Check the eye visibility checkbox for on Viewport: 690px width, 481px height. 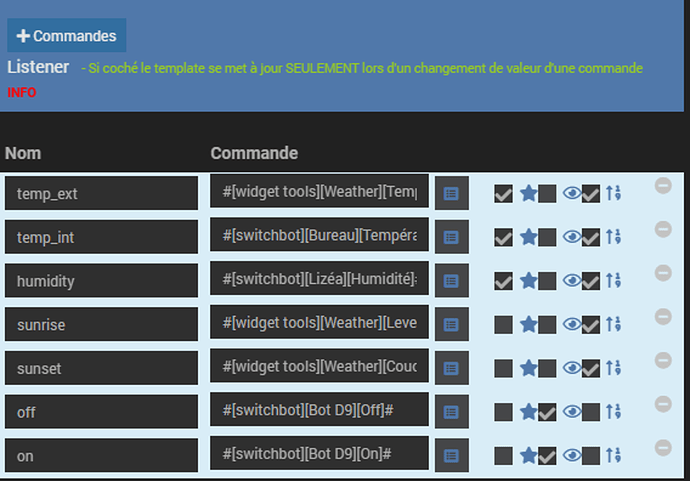click(591, 456)
